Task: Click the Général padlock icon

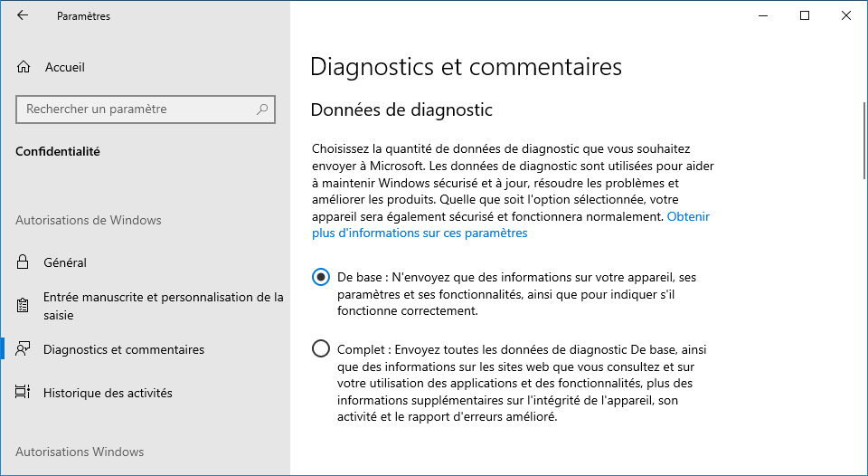Action: pyautogui.click(x=23, y=262)
